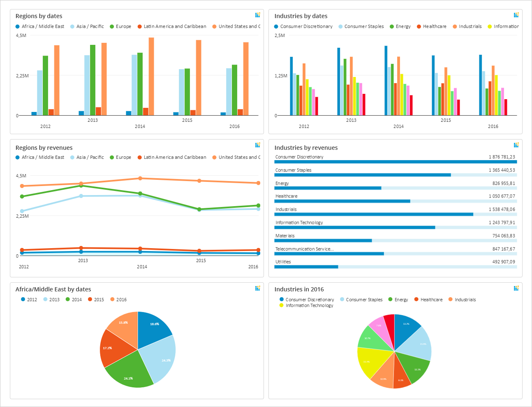Click the Telecommunication Service truncated label
This screenshot has height=407, width=532.
coord(305,249)
